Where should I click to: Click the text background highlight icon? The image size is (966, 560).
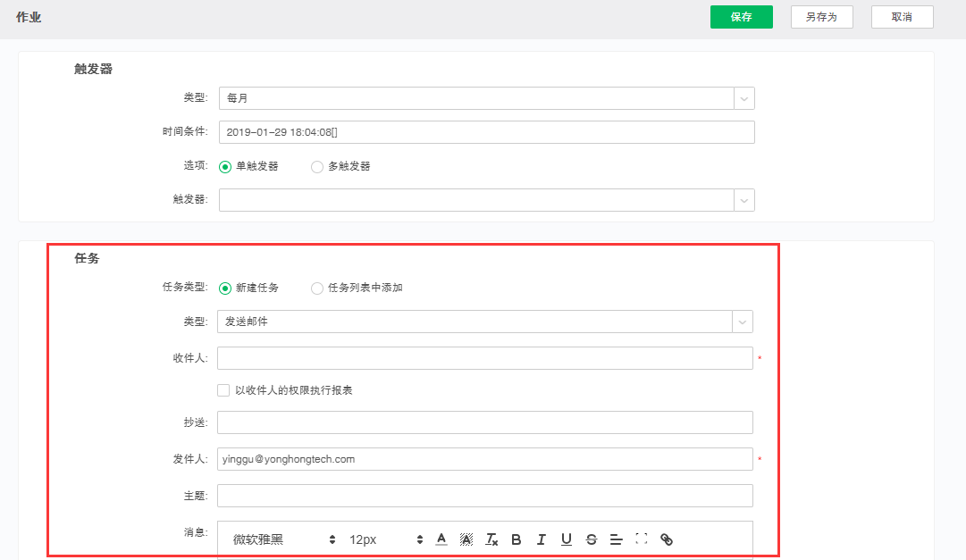click(x=466, y=539)
